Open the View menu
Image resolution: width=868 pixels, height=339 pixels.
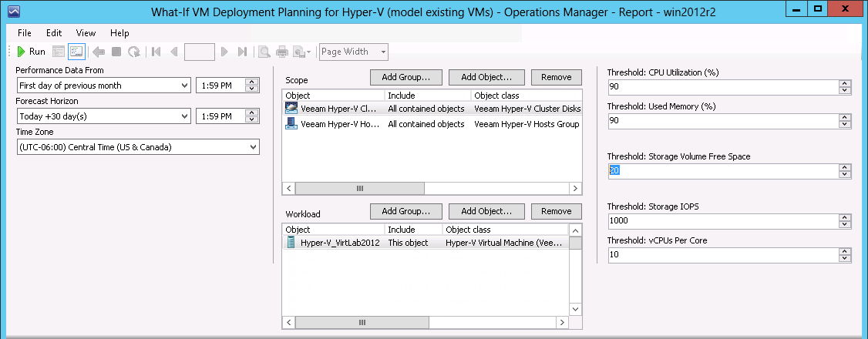86,33
